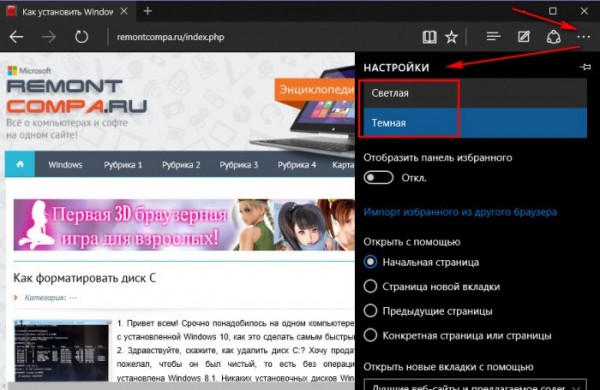Viewport: 600px width, 390px height.
Task: Open the More actions ellipsis menu
Action: 584,37
